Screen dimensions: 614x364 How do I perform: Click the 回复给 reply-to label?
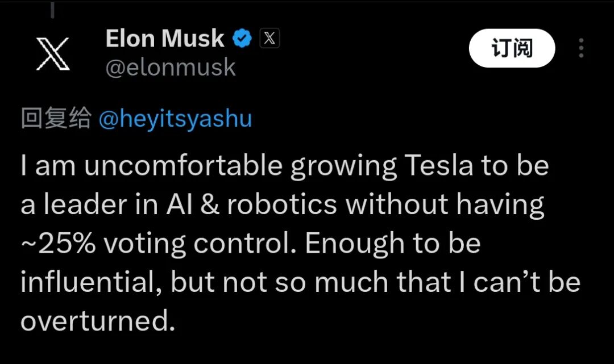tap(56, 120)
